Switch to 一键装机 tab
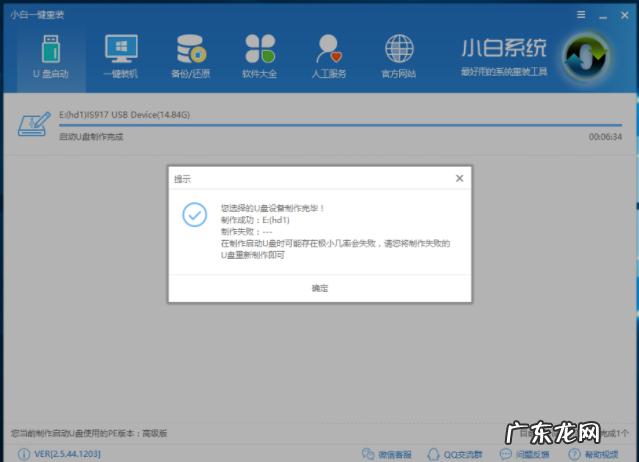 click(121, 58)
